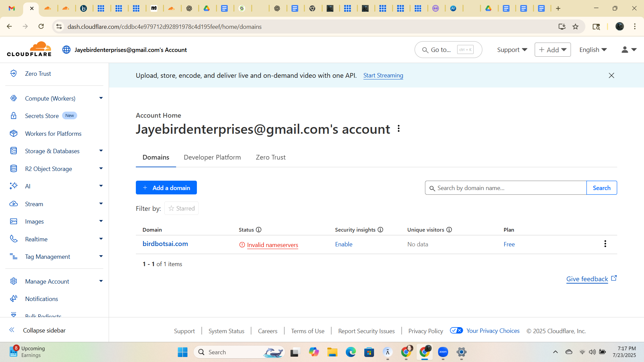Switch to the Developer Platform tab
Viewport: 644px width, 362px height.
[x=212, y=157]
